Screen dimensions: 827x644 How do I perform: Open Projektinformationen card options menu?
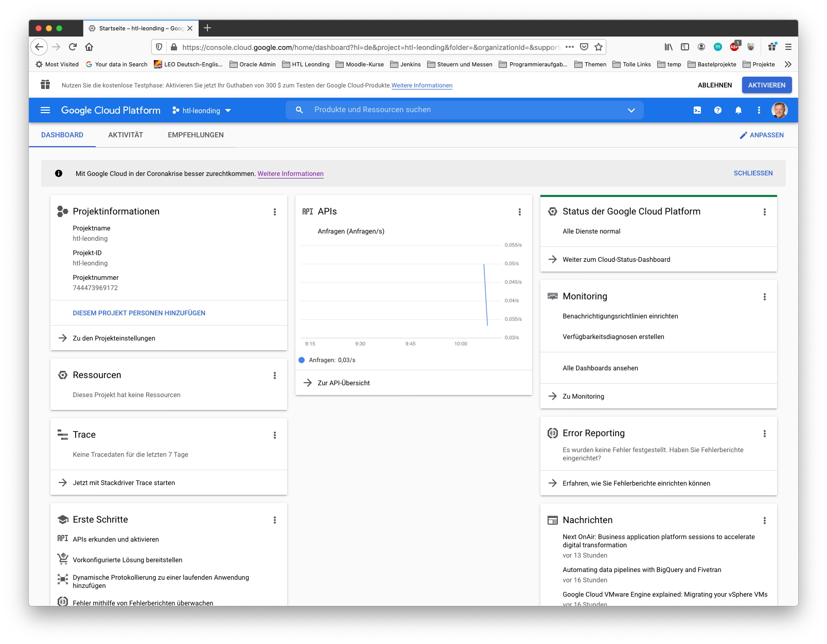point(275,212)
